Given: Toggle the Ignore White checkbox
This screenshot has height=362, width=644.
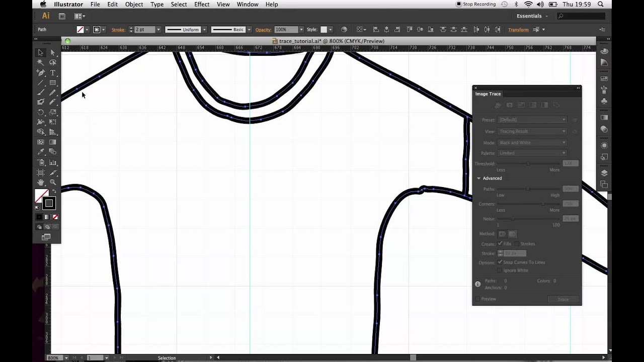Looking at the screenshot, I should coord(500,270).
